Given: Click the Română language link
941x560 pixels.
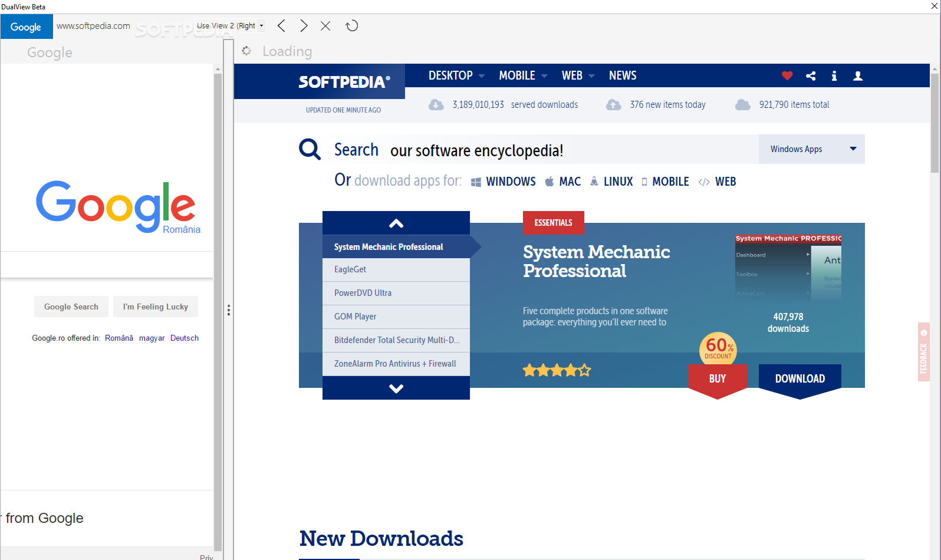Looking at the screenshot, I should [x=119, y=338].
